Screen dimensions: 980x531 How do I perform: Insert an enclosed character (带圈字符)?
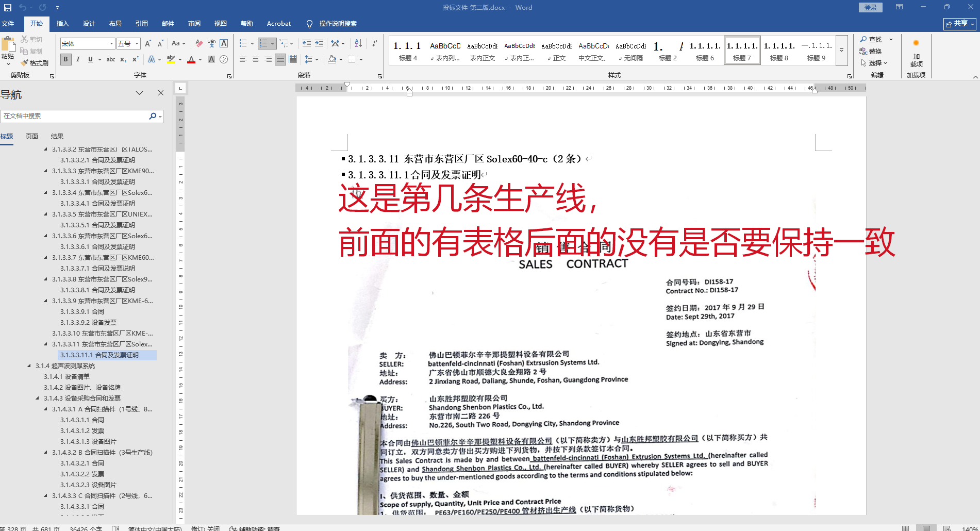[x=224, y=59]
